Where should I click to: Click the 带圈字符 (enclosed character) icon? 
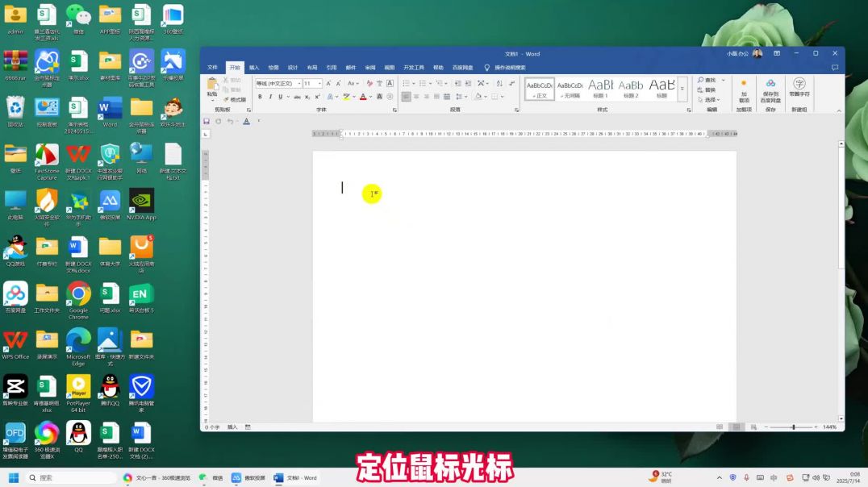[x=799, y=89]
